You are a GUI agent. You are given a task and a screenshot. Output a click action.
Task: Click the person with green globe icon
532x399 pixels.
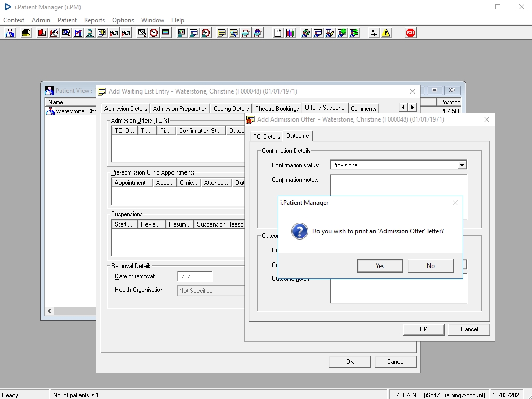coord(305,33)
